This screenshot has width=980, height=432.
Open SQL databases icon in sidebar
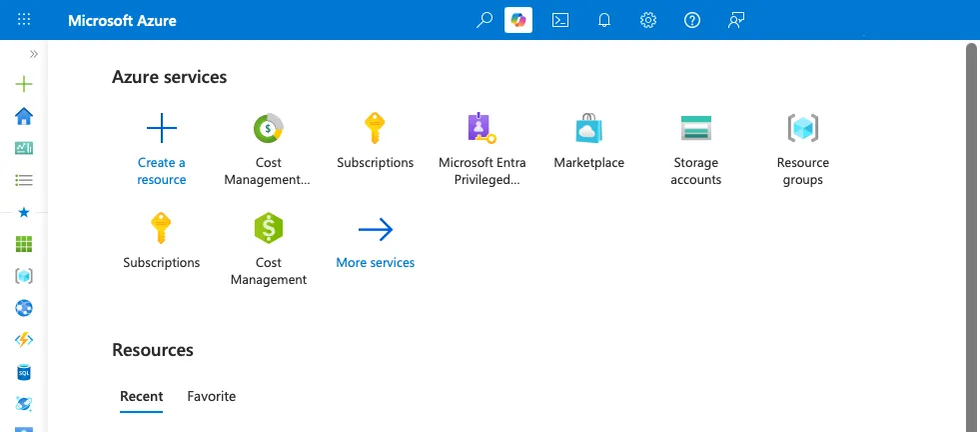[x=24, y=373]
